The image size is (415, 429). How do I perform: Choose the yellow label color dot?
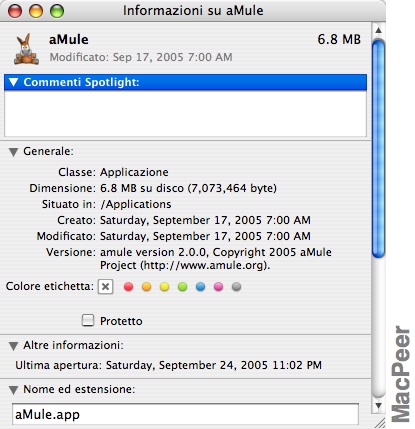click(164, 287)
